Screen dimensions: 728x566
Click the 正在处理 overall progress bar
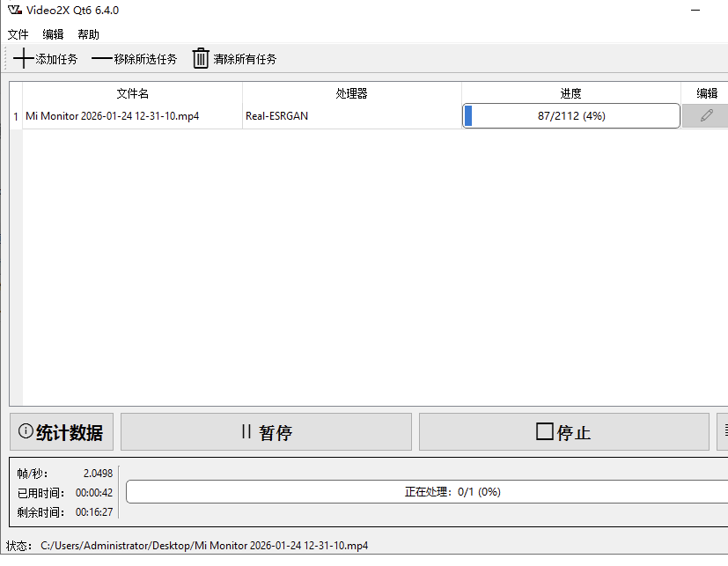coord(452,492)
